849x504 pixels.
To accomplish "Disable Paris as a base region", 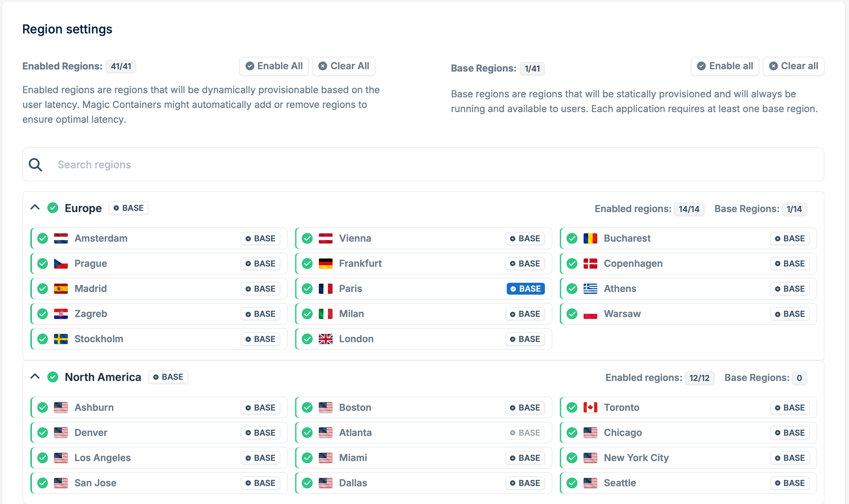I will 525,289.
